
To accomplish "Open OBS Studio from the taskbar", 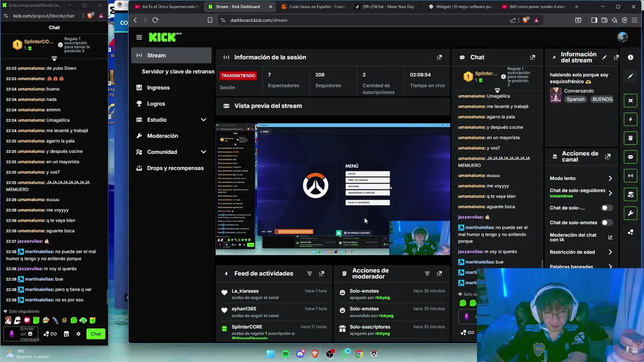I will [330, 354].
